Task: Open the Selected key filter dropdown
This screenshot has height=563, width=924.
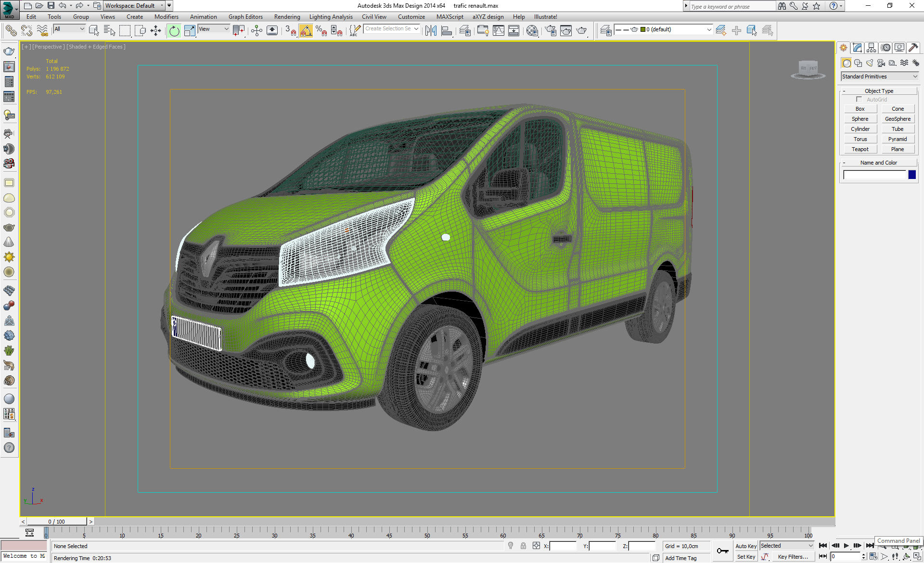Action: click(x=787, y=546)
